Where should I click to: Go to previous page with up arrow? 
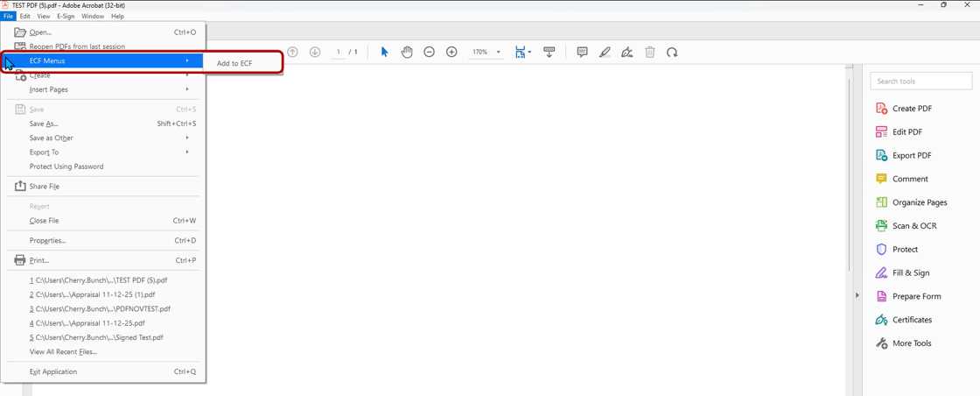point(292,53)
